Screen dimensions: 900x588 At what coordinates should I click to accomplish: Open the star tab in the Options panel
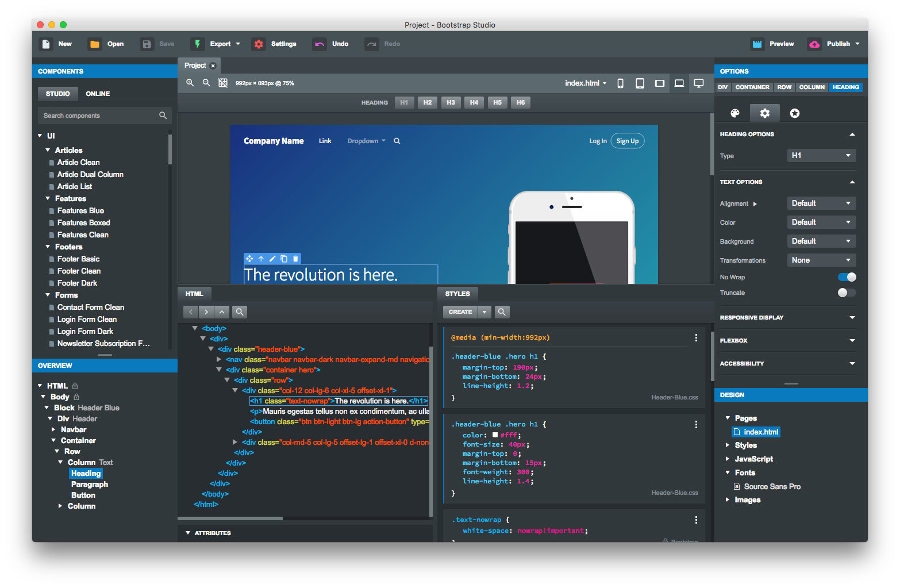[794, 113]
